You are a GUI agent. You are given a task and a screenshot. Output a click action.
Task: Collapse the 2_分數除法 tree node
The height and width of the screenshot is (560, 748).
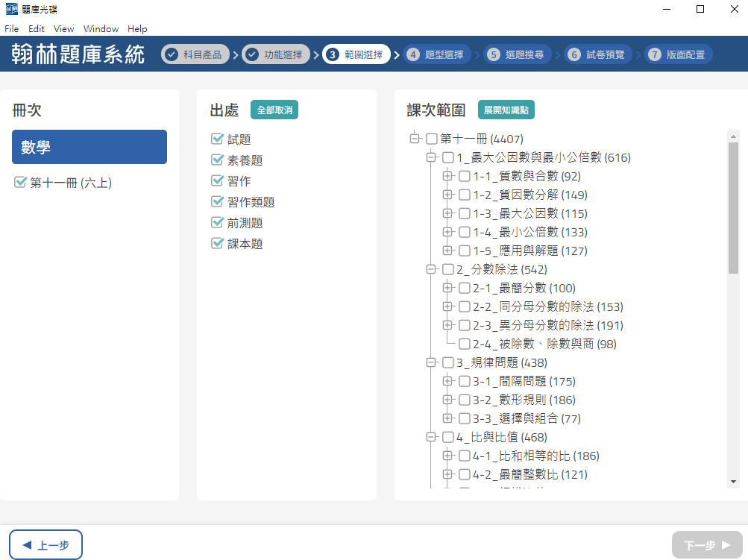pyautogui.click(x=430, y=269)
